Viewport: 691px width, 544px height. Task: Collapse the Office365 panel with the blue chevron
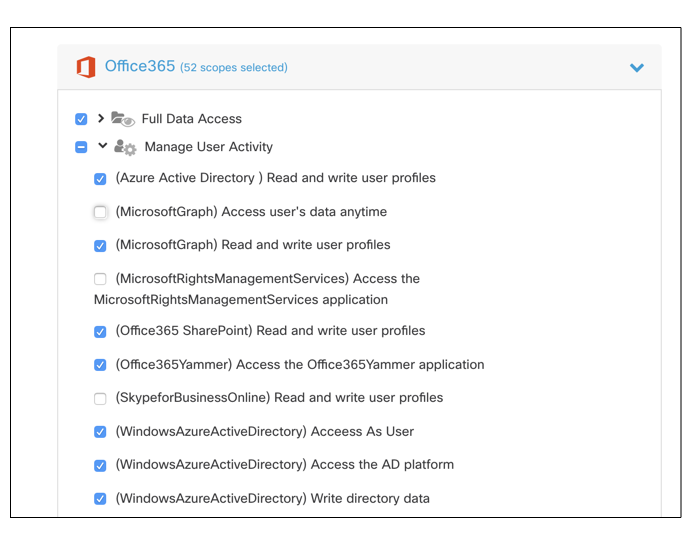coord(636,67)
